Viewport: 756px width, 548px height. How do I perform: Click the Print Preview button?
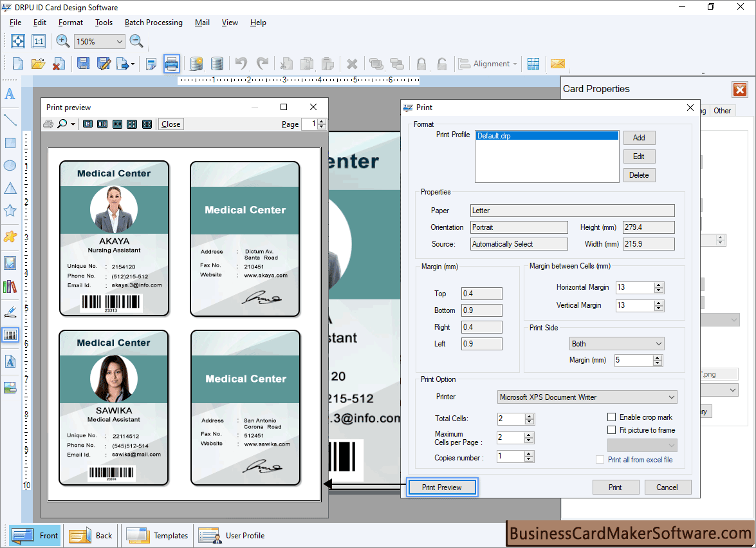click(x=442, y=487)
